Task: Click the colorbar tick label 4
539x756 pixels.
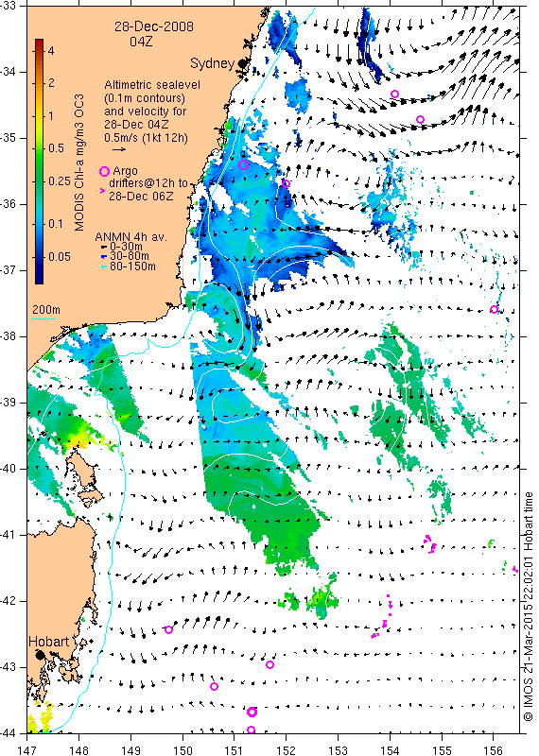Action: pyautogui.click(x=51, y=50)
